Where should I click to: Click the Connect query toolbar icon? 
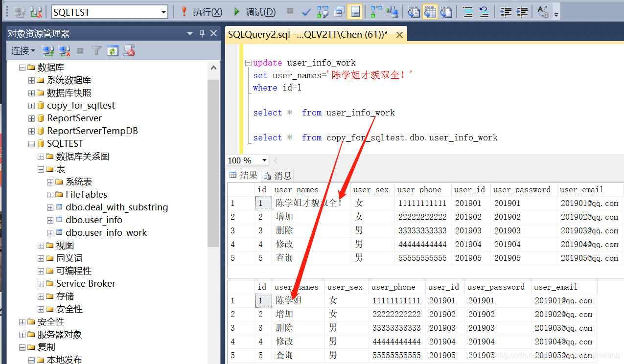(20, 12)
